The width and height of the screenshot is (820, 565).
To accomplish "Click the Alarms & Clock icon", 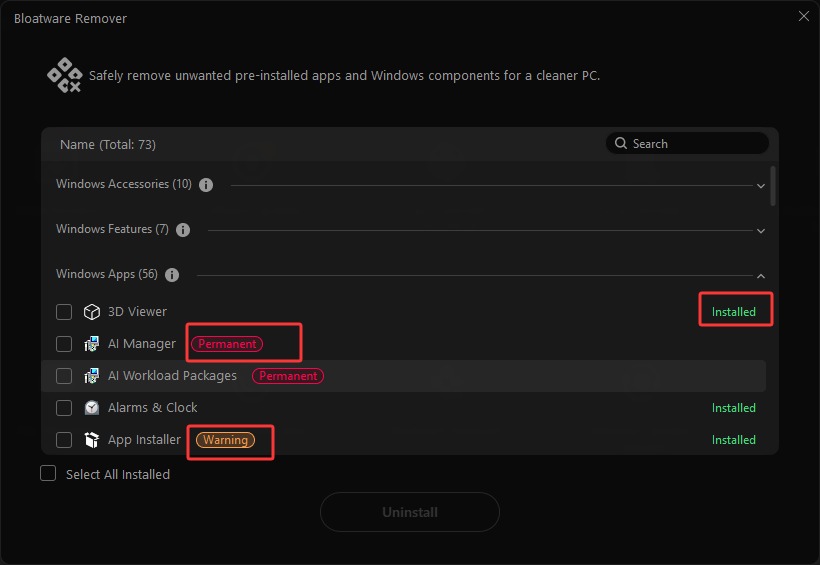I will tap(92, 408).
